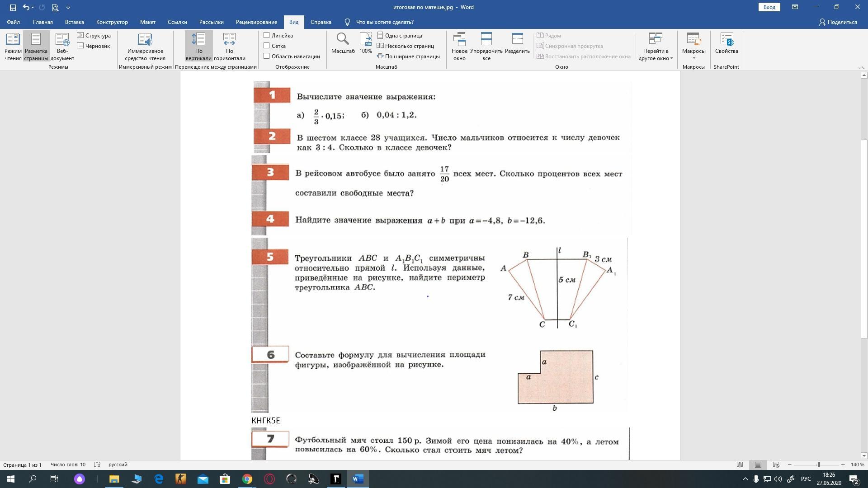Set zoom to 100%
Image resolution: width=868 pixels, height=488 pixels.
point(366,43)
